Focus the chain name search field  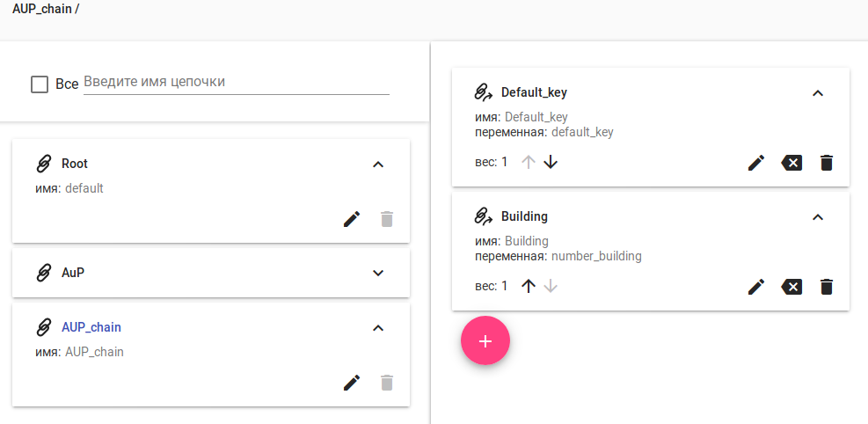[236, 83]
